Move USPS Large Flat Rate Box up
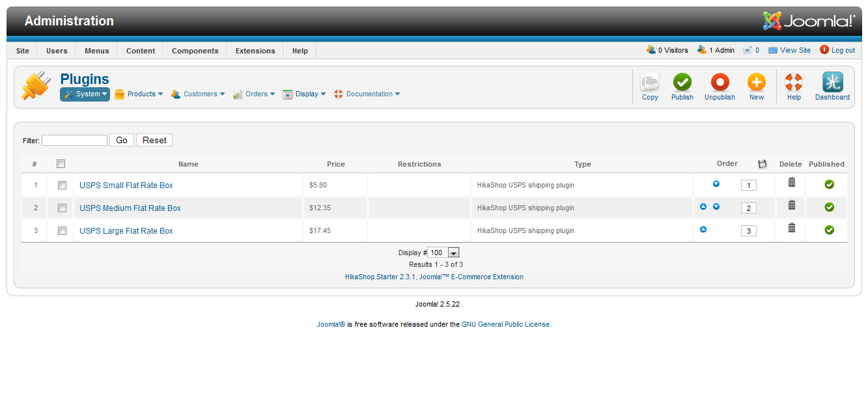 pos(703,229)
